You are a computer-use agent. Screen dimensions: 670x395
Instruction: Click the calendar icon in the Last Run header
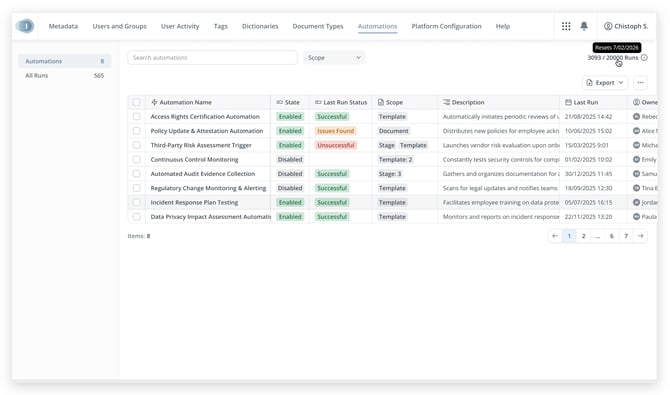click(x=568, y=102)
